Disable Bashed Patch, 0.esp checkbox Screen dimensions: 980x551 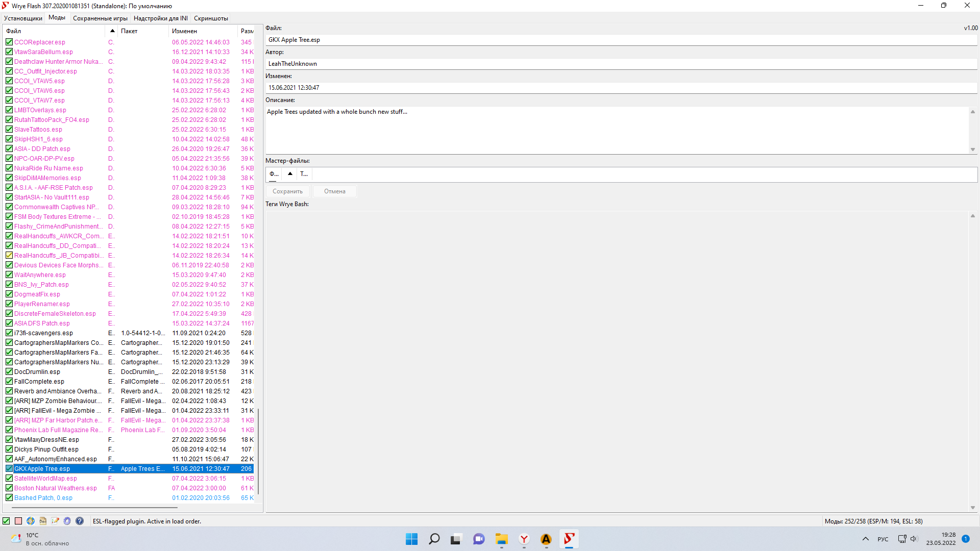[x=9, y=498]
